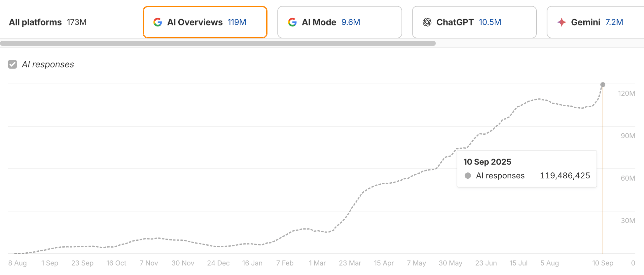Click the 8 Aug x-axis label
Viewport: 644px width, 275px height.
point(18,263)
